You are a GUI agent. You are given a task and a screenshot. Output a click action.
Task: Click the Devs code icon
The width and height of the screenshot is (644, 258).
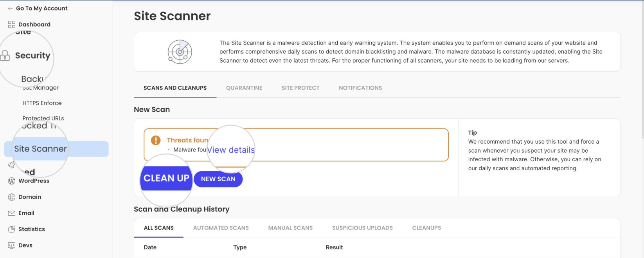12,245
